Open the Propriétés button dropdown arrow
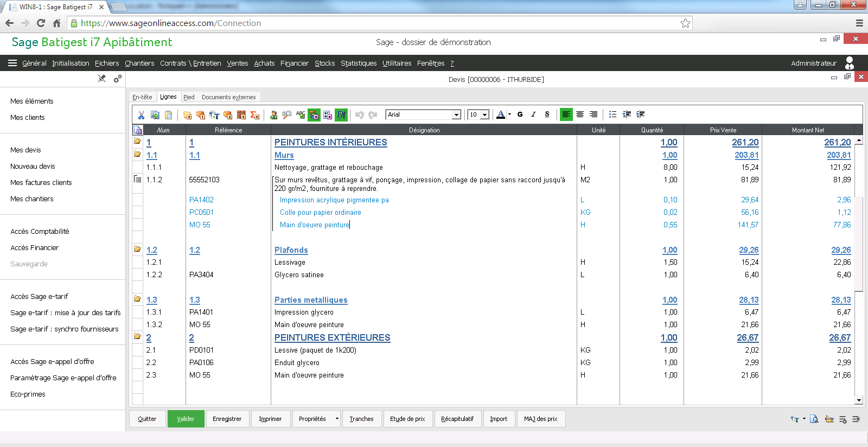The height and width of the screenshot is (447, 868). coord(337,419)
